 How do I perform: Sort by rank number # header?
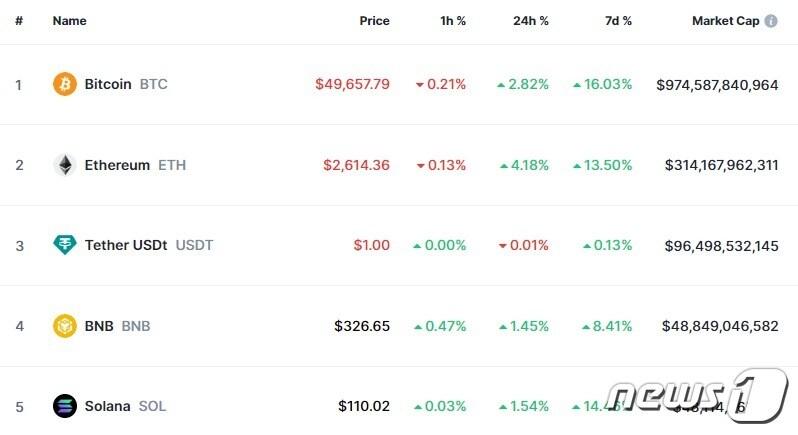(18, 21)
